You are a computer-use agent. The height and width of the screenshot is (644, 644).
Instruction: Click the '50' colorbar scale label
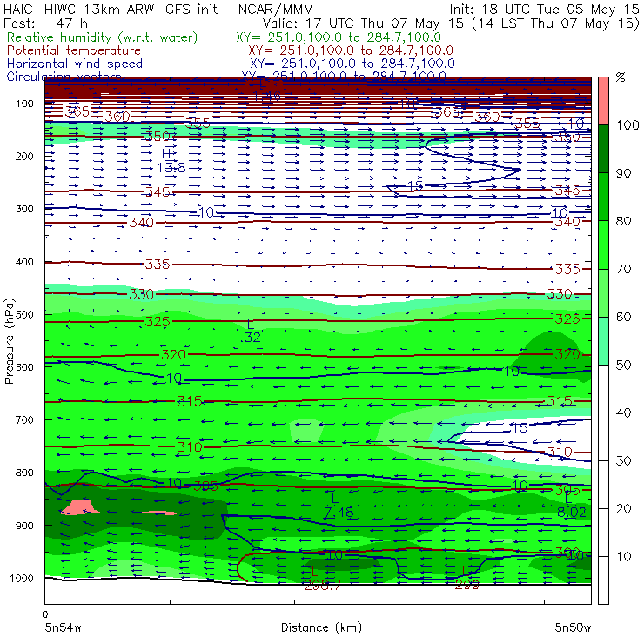624,365
